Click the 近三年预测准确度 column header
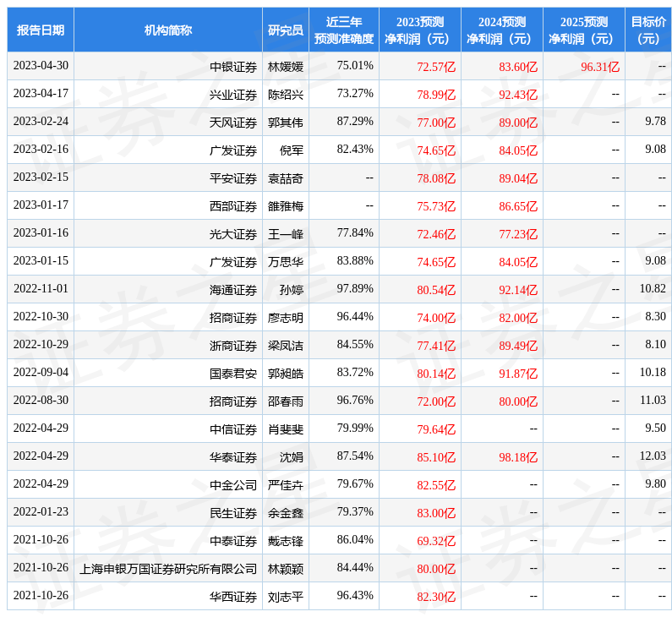672x617 pixels. pyautogui.click(x=344, y=30)
